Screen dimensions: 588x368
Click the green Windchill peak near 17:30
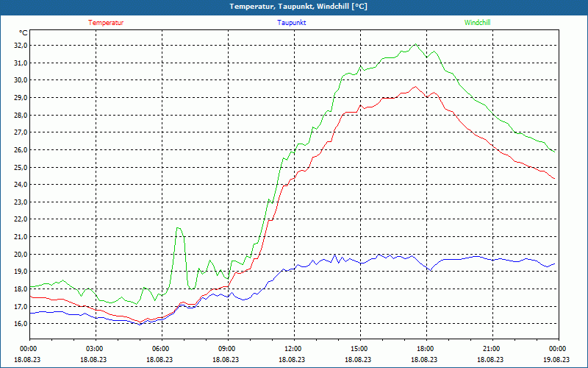click(x=415, y=44)
